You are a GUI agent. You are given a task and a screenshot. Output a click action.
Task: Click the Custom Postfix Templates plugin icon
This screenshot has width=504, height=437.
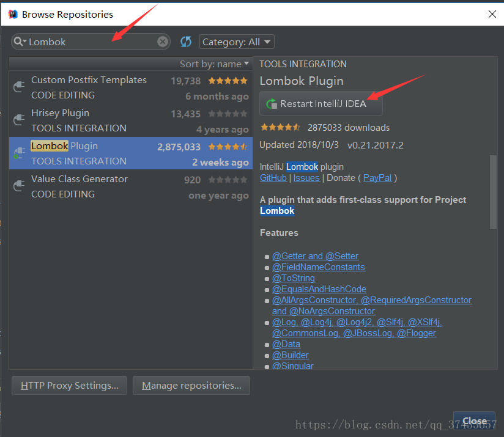(19, 87)
